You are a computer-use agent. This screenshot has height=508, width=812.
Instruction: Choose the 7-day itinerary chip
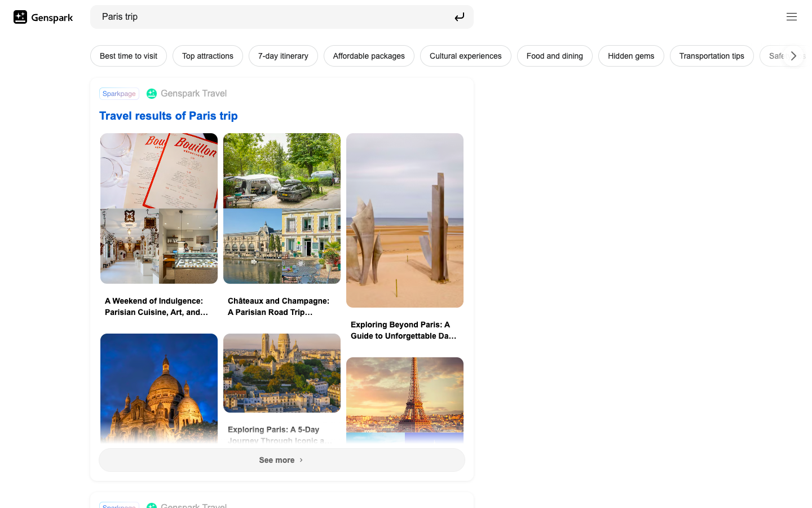pyautogui.click(x=283, y=56)
